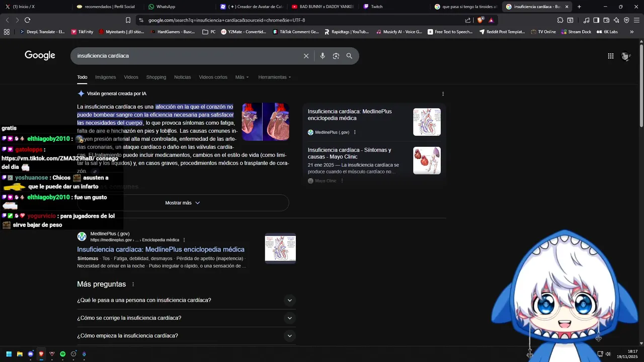Open Brave Rewards triangle icon

click(x=491, y=20)
